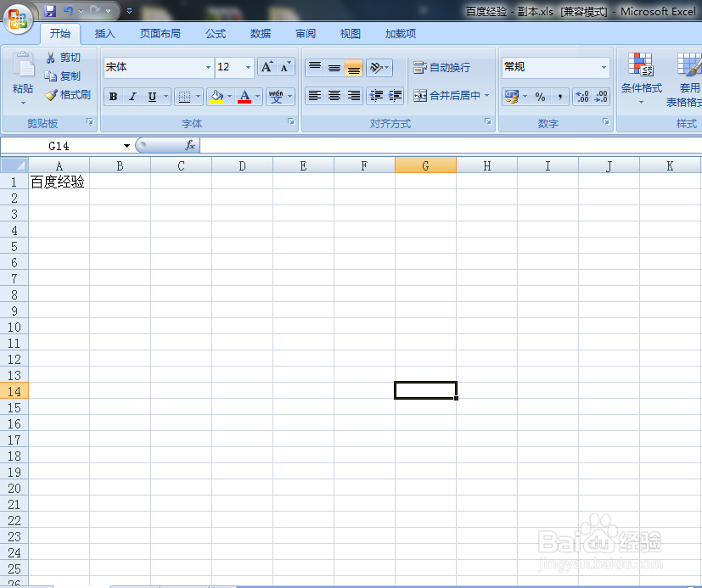Viewport: 702px width, 588px height.
Task: Increase cell indent
Action: pyautogui.click(x=395, y=95)
